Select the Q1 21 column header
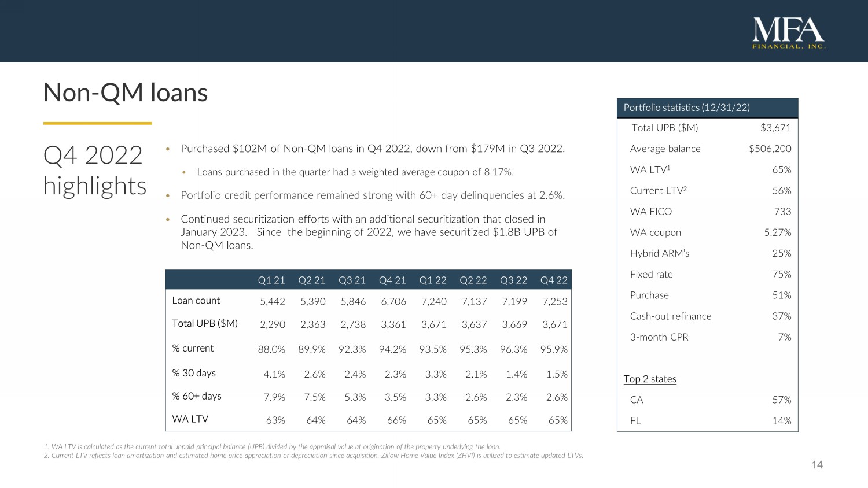This screenshot has height=488, width=868. pos(271,280)
